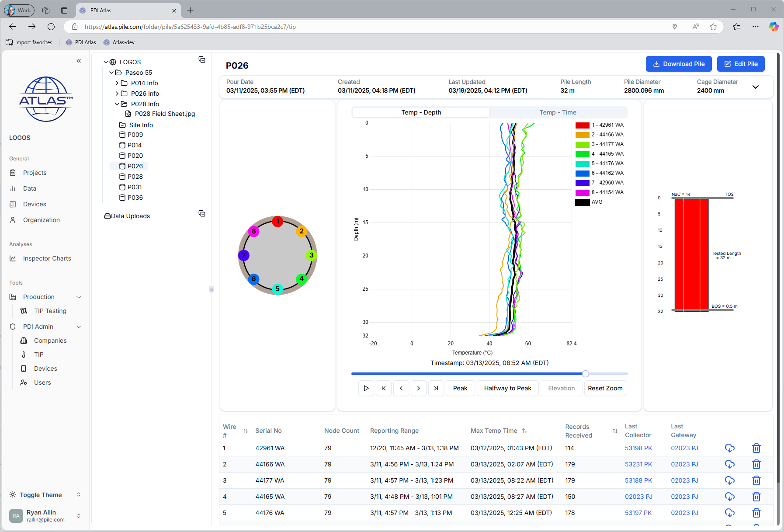Collapse the Production tools section
This screenshot has height=532, width=784.
pos(79,297)
